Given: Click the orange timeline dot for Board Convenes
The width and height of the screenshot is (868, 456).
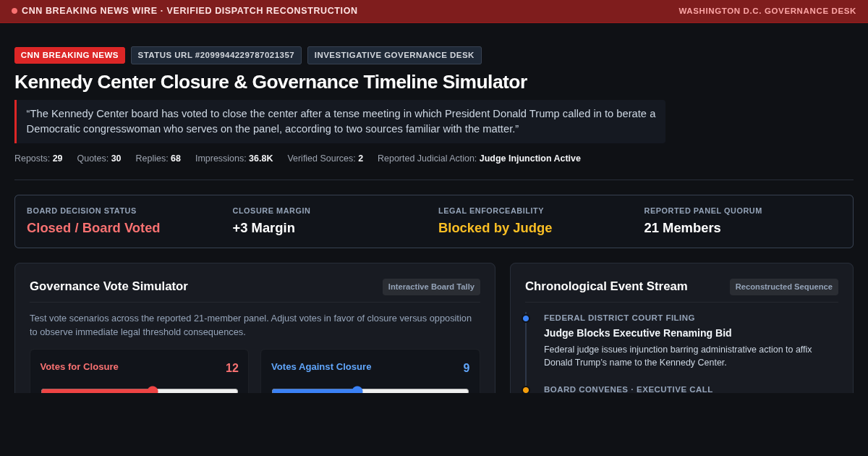Looking at the screenshot, I should 526,390.
